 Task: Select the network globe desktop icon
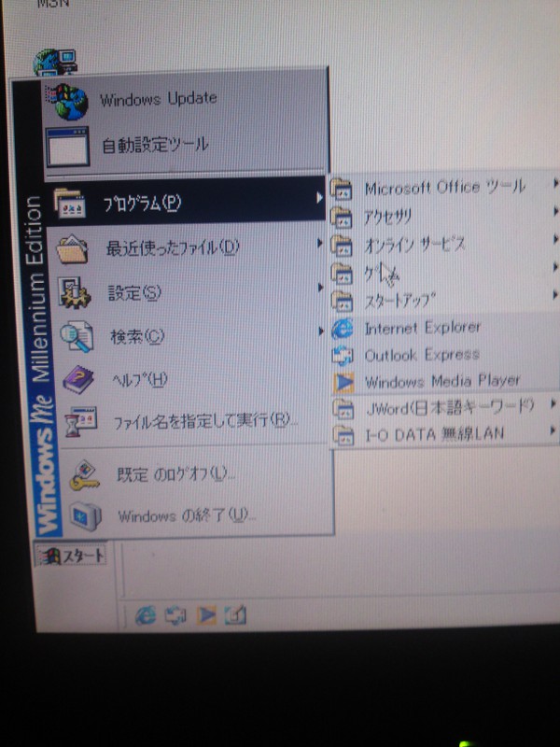(x=54, y=62)
